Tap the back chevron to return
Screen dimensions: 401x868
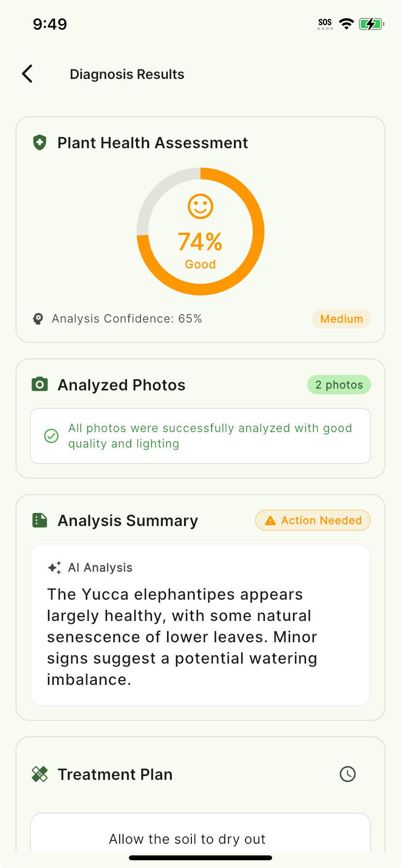click(x=27, y=74)
